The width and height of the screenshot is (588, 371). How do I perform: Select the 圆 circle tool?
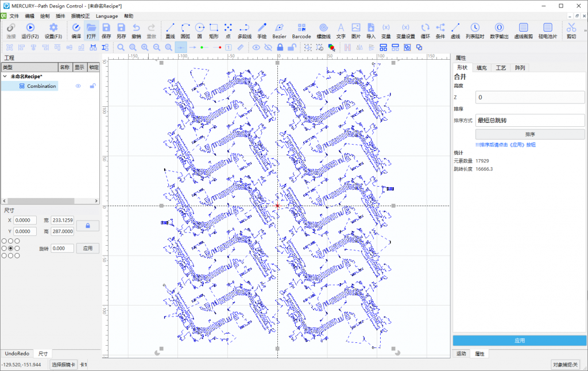199,28
